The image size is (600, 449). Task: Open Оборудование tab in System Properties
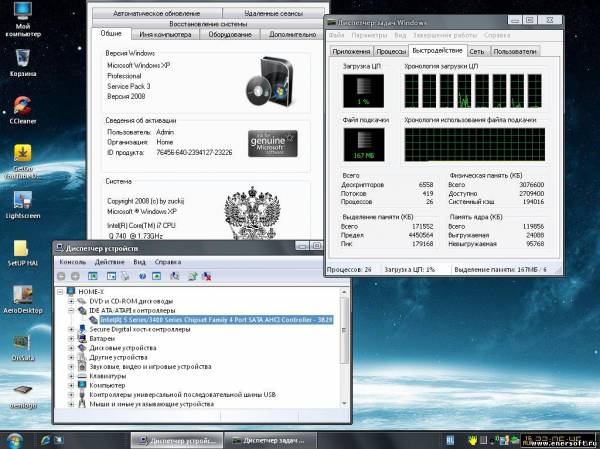click(230, 34)
